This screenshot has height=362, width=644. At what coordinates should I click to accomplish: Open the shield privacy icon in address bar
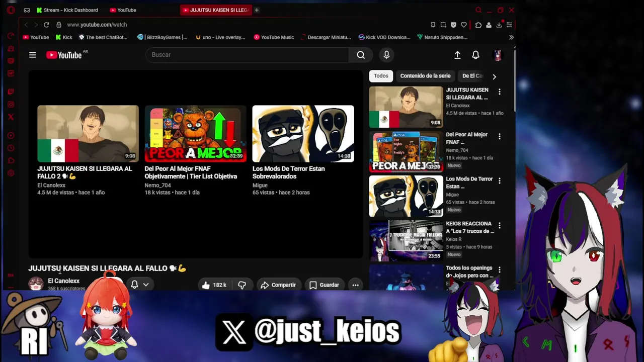(x=453, y=25)
